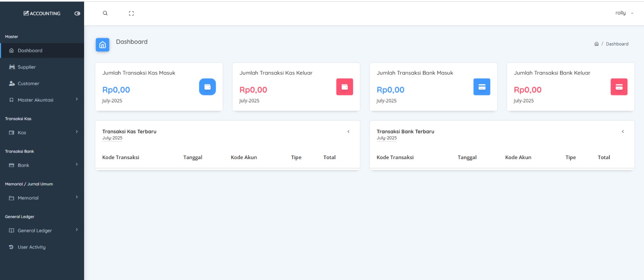Click the blue home icon beside Dashboard title

[x=103, y=45]
